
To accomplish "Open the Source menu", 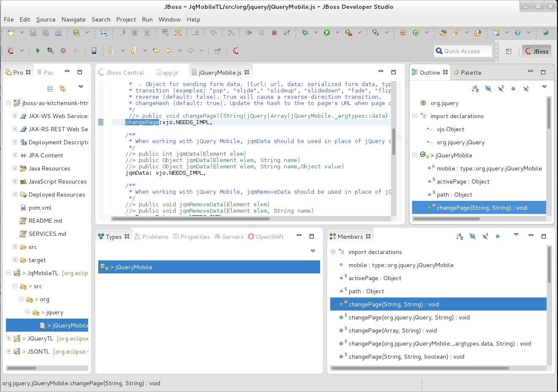I will [x=46, y=19].
